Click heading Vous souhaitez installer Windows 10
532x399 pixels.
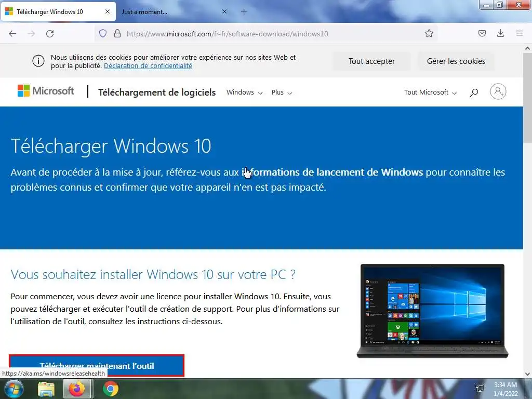pos(153,274)
